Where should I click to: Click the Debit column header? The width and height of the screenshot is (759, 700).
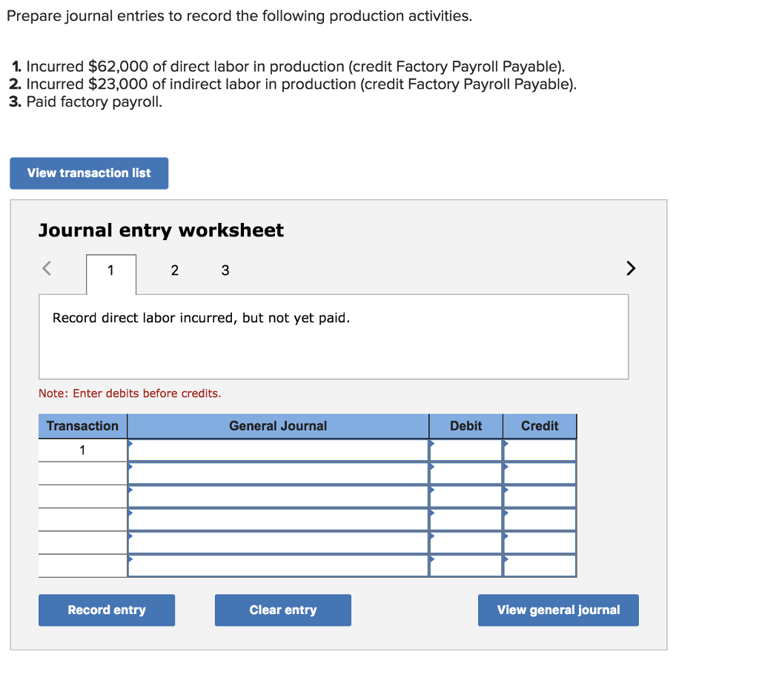click(465, 426)
